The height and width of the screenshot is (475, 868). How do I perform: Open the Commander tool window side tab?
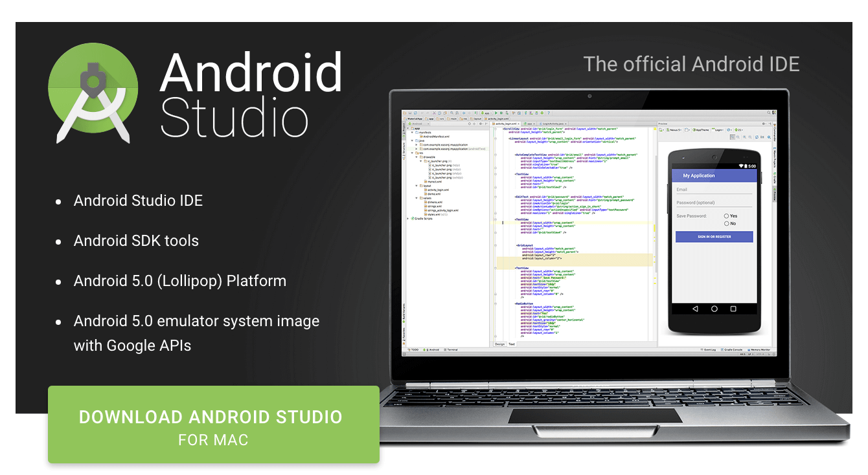[x=774, y=134]
